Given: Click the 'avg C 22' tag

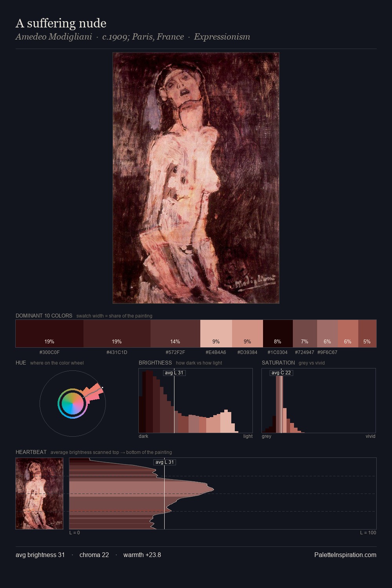Looking at the screenshot, I should pos(281,373).
